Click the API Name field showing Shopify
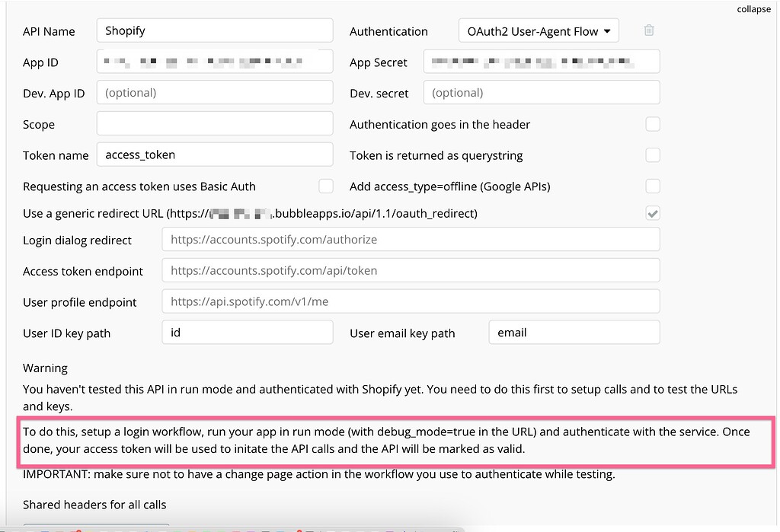The width and height of the screenshot is (780, 532). pos(214,30)
